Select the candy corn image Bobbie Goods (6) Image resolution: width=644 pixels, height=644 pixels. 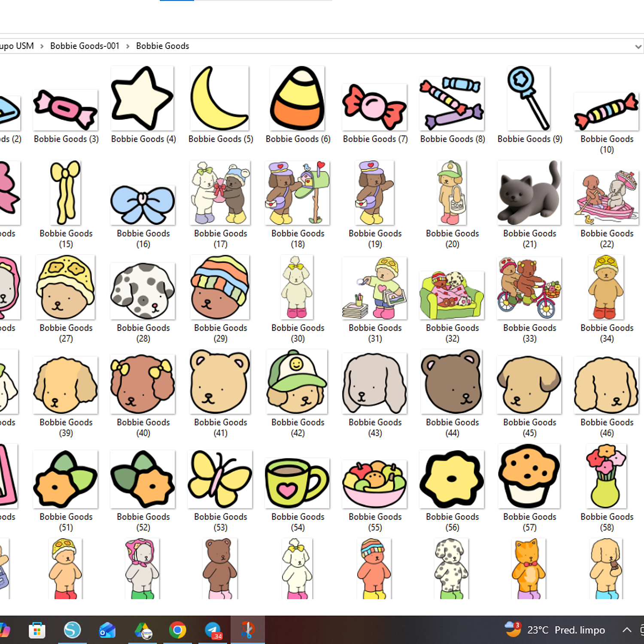297,98
